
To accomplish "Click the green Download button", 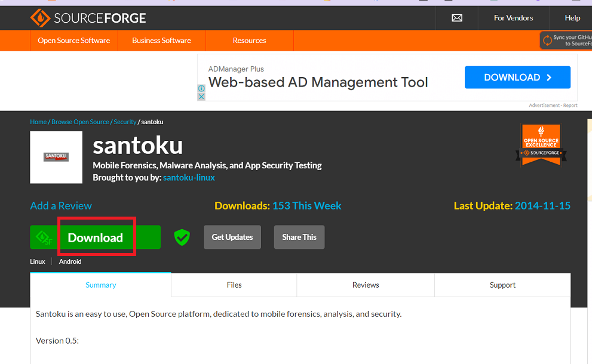I will (x=95, y=237).
